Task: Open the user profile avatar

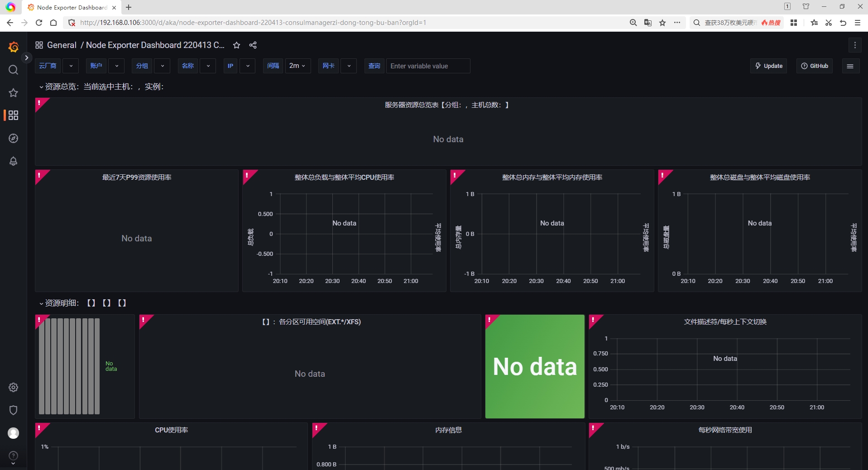Action: click(x=13, y=433)
